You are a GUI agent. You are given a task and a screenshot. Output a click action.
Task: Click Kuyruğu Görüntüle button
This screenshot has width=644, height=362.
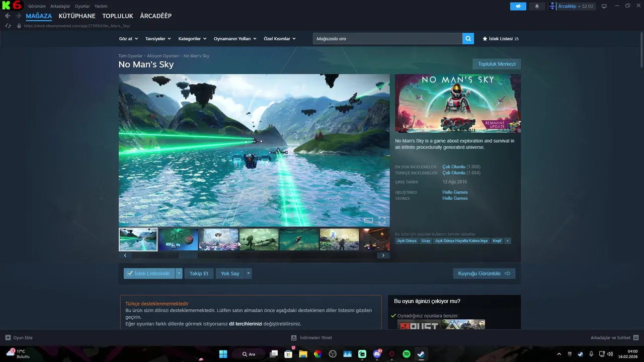point(484,274)
